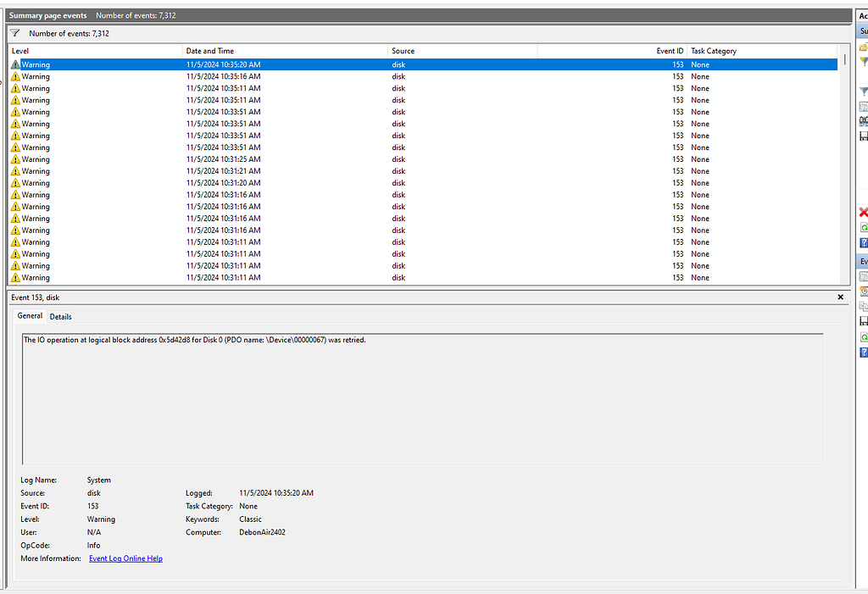Click the funnel icon beside Number of events

tap(14, 33)
